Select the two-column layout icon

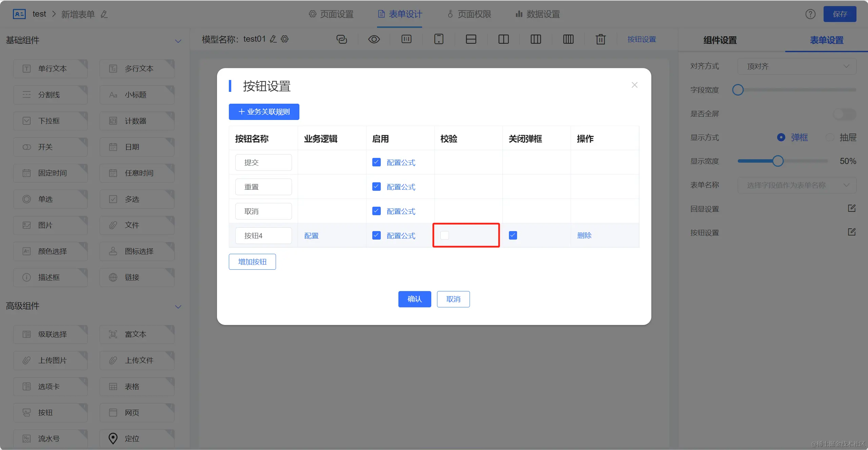point(504,39)
